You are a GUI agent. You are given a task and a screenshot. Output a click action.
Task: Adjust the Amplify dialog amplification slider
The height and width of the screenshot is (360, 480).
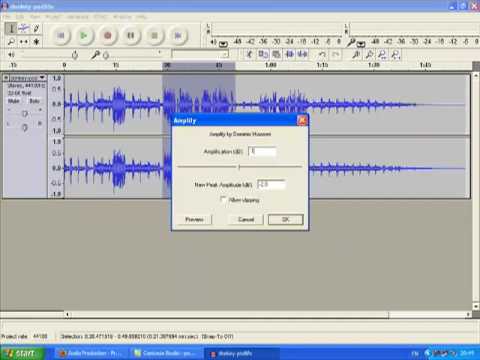tap(239, 167)
